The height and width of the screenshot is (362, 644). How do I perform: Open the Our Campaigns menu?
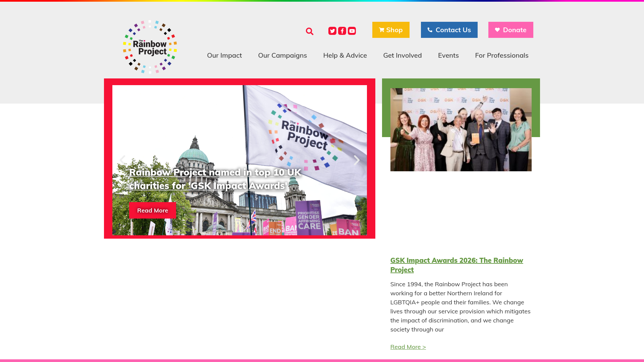[x=282, y=55]
